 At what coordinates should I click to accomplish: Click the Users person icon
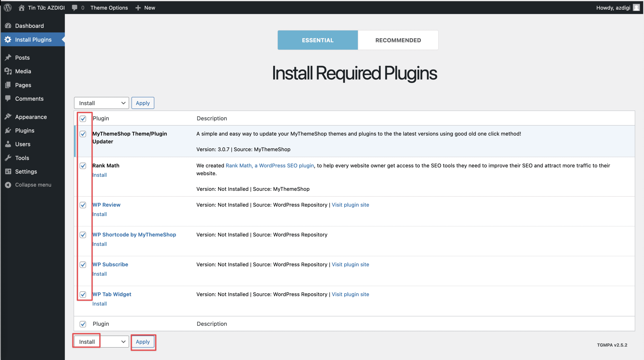8,144
